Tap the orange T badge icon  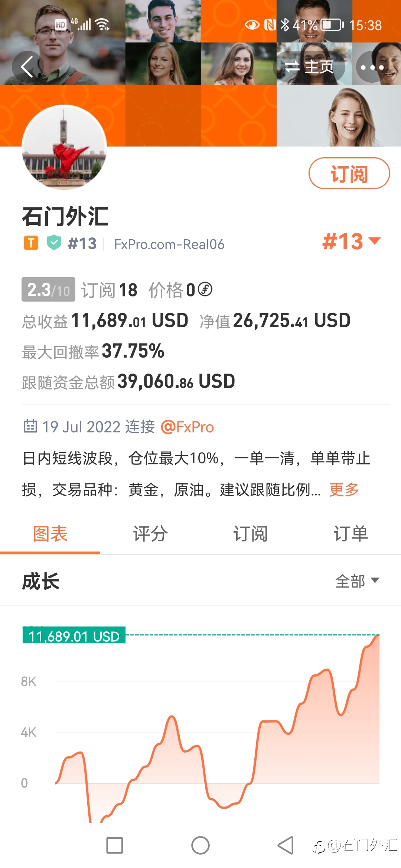tap(31, 243)
